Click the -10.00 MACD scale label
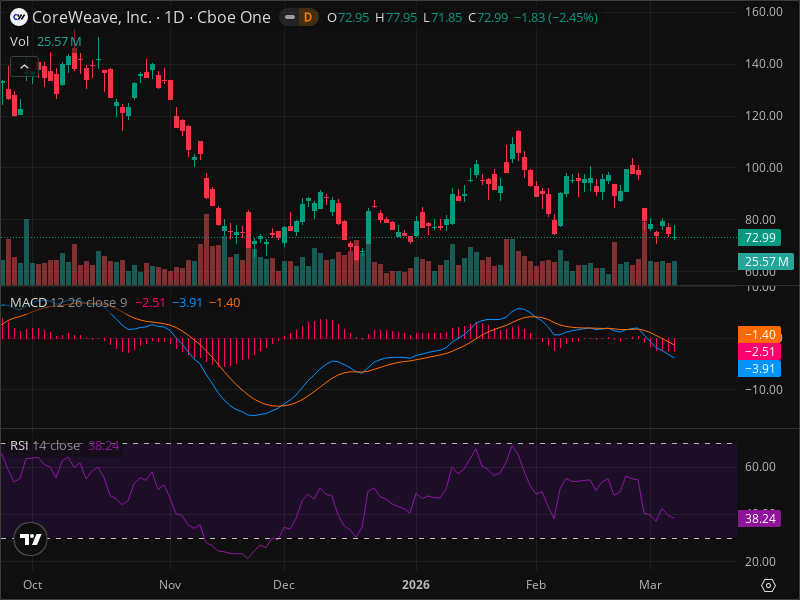 pyautogui.click(x=763, y=390)
